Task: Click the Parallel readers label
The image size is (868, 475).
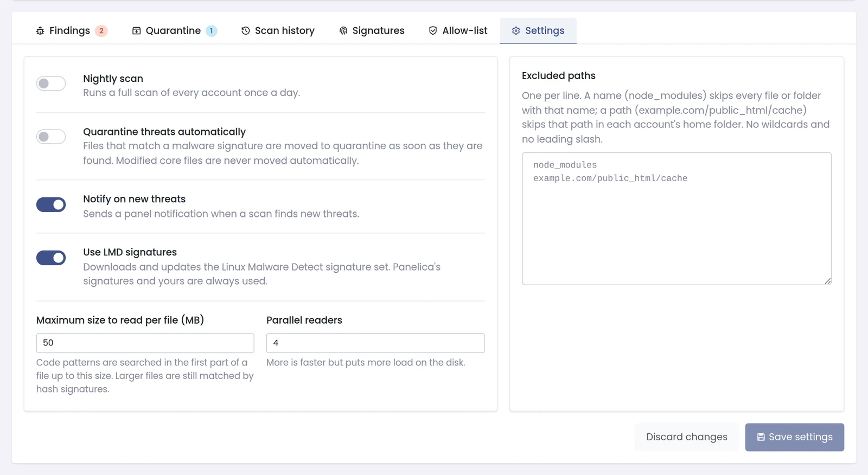Action: coord(304,320)
